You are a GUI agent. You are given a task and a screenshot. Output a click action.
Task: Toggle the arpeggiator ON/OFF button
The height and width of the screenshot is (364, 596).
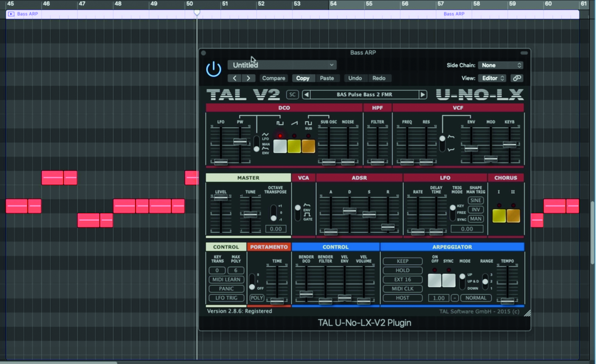(x=434, y=281)
